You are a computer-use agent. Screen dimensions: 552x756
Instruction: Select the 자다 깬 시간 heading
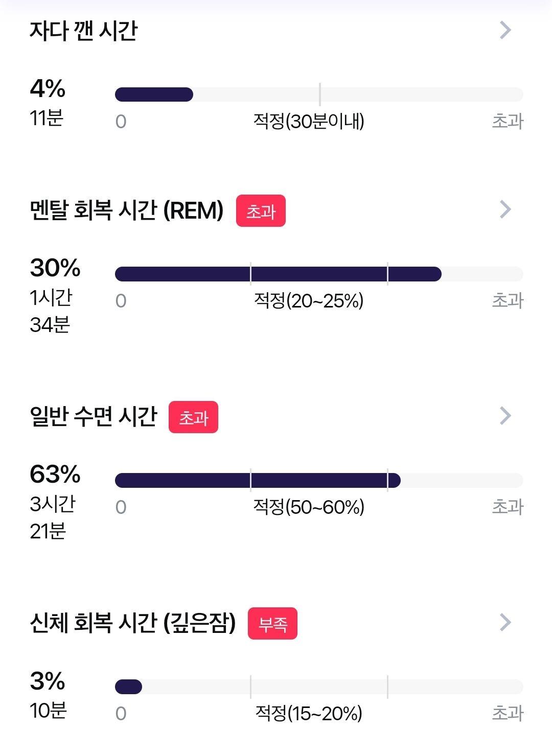83,31
